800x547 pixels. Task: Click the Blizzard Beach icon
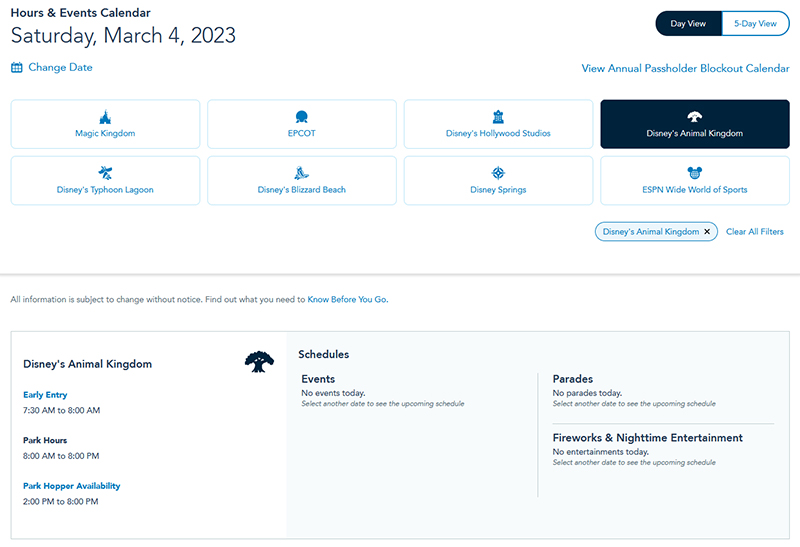point(302,173)
